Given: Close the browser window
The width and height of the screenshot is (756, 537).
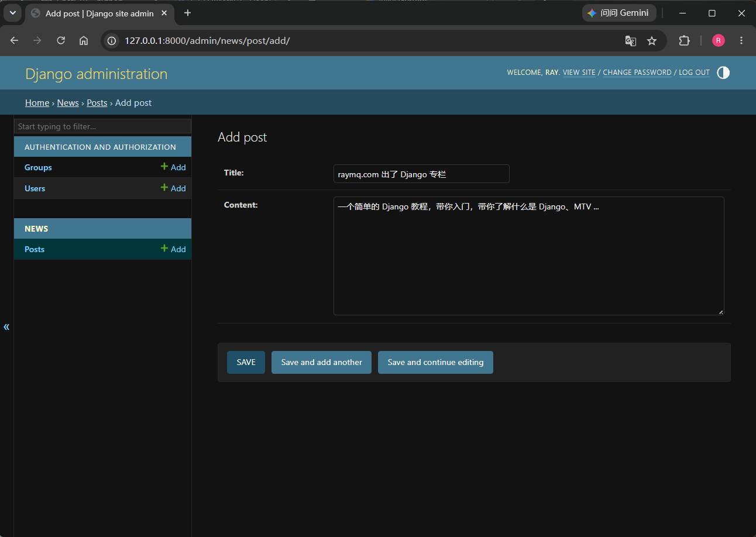Looking at the screenshot, I should [x=741, y=13].
